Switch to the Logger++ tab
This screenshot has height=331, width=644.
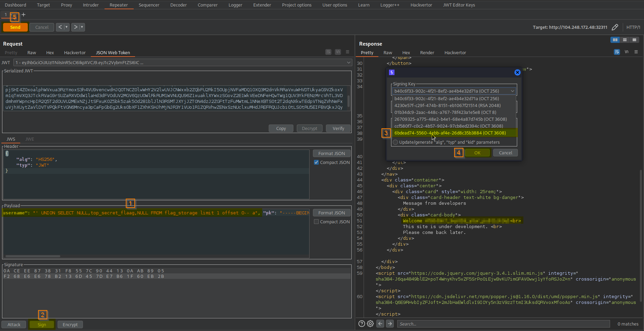point(390,5)
